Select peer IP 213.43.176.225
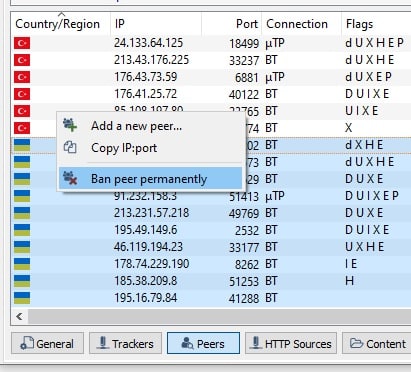This screenshot has height=372, width=411. tap(151, 60)
